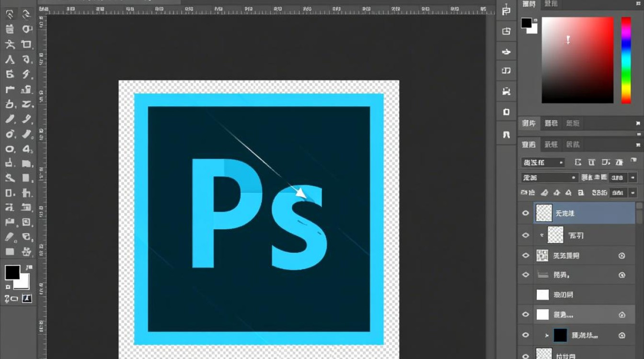The width and height of the screenshot is (644, 359).
Task: Swap foreground and background colors in toolbar
Action: pos(29,267)
